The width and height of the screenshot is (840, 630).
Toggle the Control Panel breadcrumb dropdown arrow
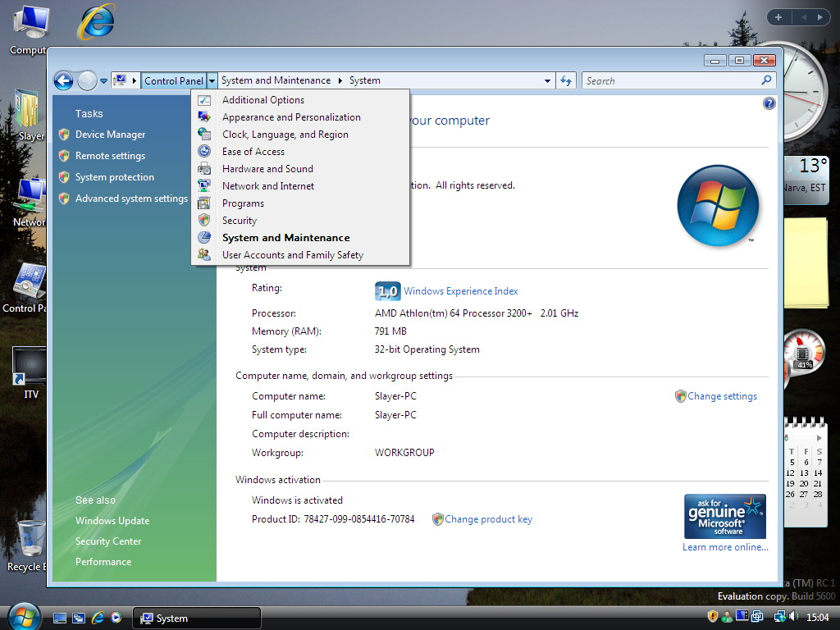coord(212,81)
